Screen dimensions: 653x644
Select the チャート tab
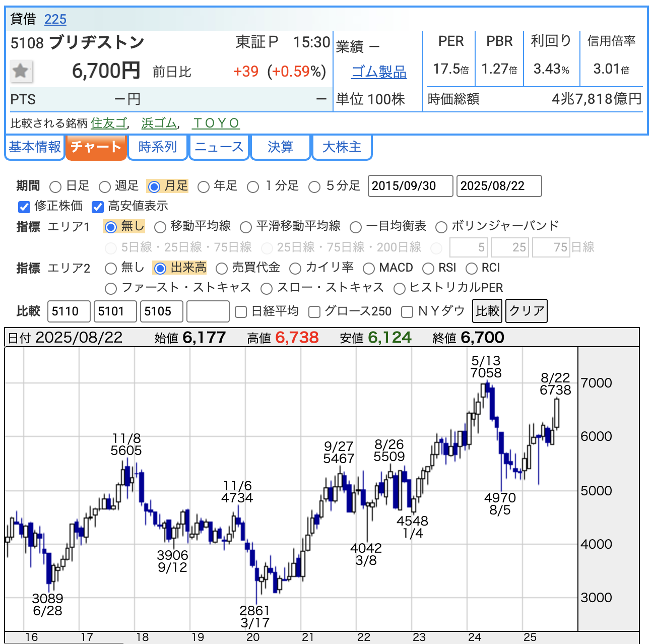[x=96, y=147]
